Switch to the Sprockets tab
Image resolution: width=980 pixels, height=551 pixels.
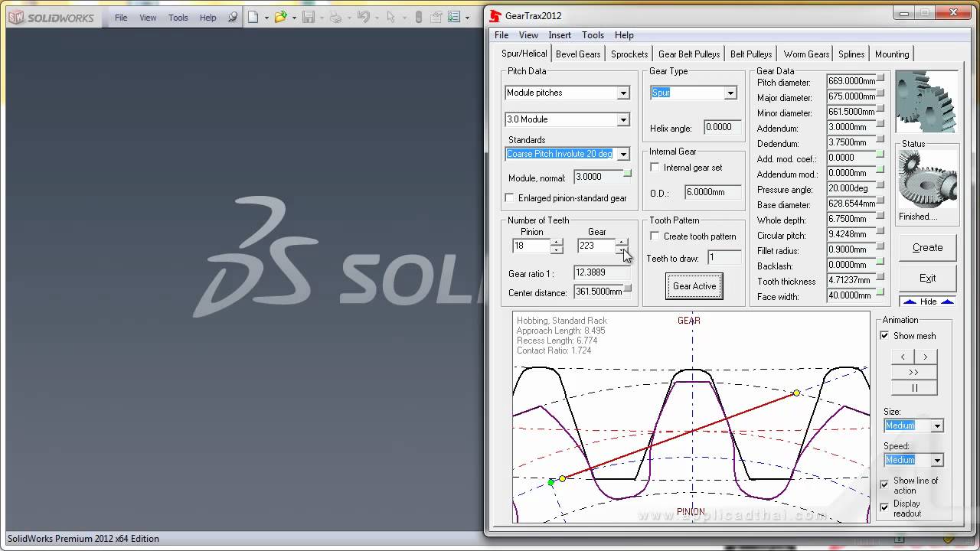(629, 54)
